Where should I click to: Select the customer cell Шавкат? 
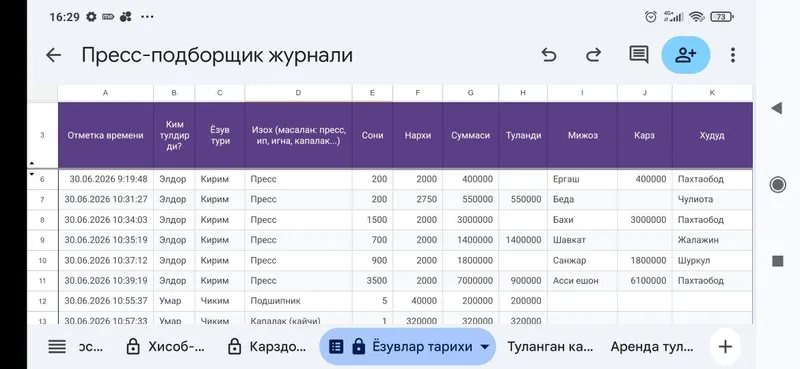click(583, 240)
